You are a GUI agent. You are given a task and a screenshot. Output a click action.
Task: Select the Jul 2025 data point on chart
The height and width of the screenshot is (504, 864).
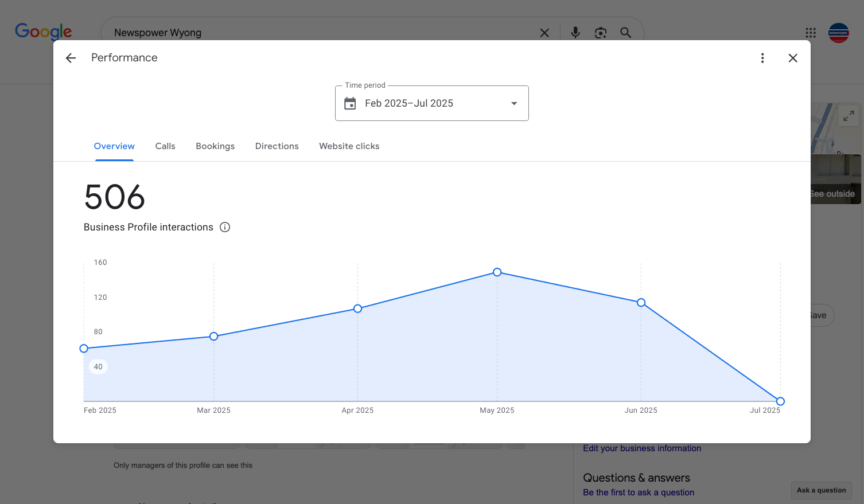tap(780, 401)
